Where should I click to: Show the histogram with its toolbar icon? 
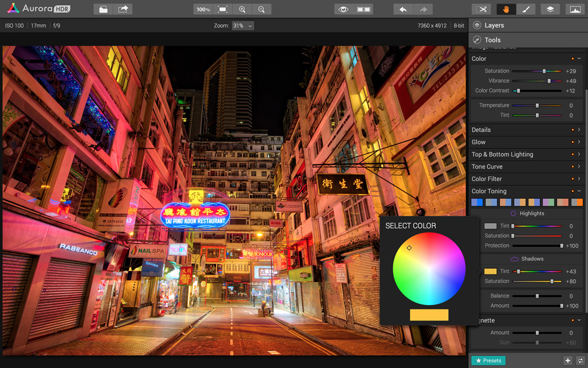(574, 9)
